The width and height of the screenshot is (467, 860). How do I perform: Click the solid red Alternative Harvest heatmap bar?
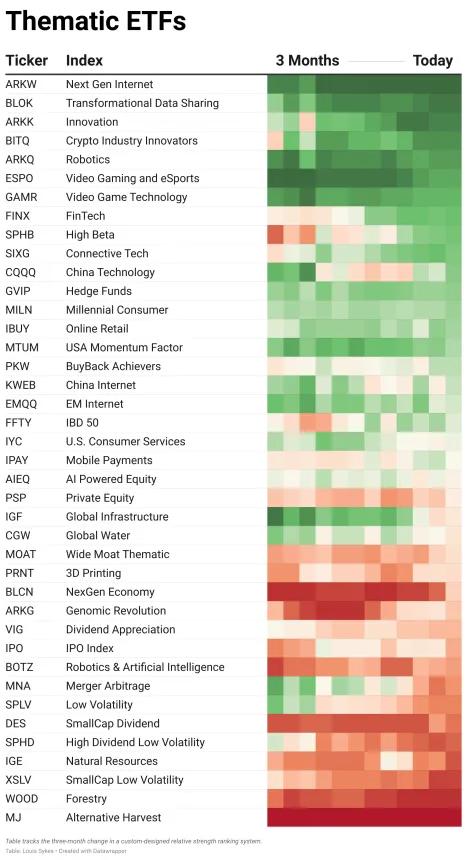point(364,817)
